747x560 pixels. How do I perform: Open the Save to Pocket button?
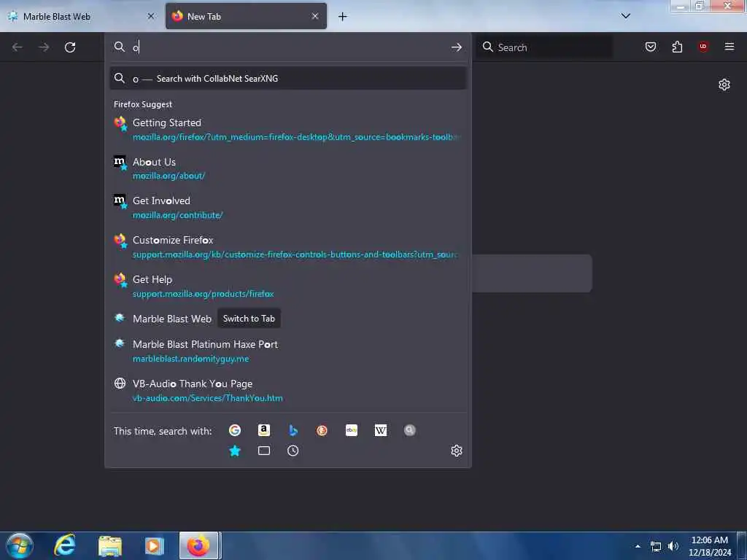tap(651, 47)
